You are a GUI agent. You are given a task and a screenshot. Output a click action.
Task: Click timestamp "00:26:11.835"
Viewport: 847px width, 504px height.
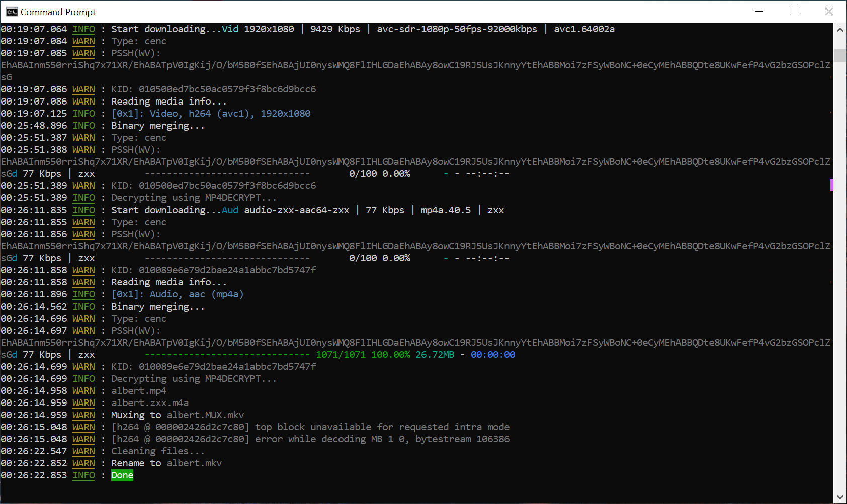(34, 210)
